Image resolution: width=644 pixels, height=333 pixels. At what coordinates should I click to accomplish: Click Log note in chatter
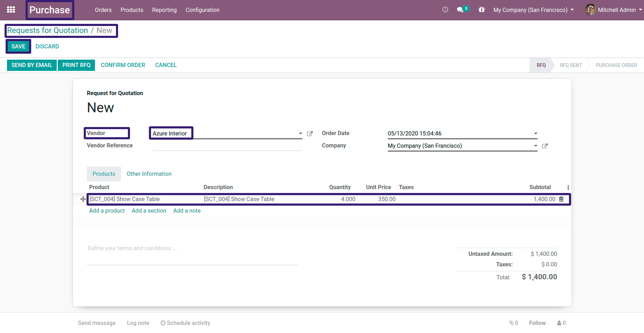coord(138,323)
